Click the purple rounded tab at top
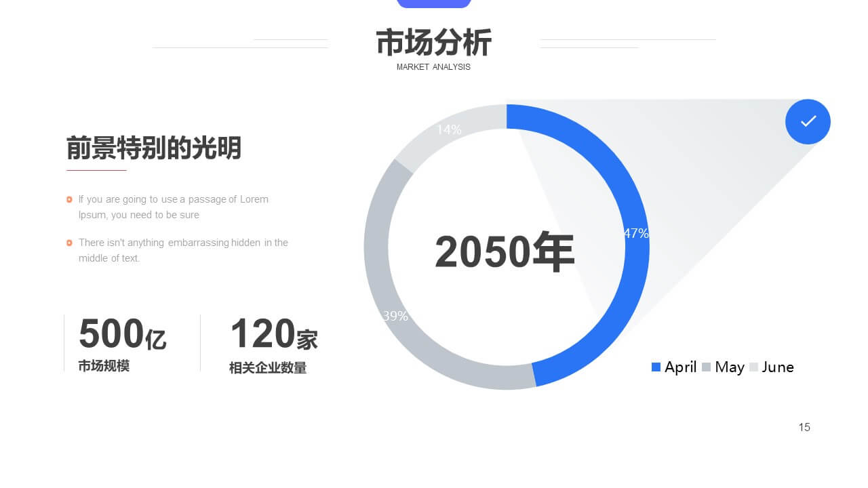This screenshot has height=488, width=868. (x=434, y=3)
